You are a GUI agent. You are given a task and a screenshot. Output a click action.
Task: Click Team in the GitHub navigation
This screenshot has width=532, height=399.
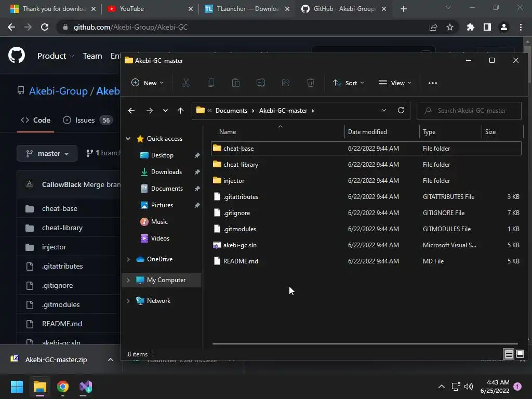[x=92, y=56]
